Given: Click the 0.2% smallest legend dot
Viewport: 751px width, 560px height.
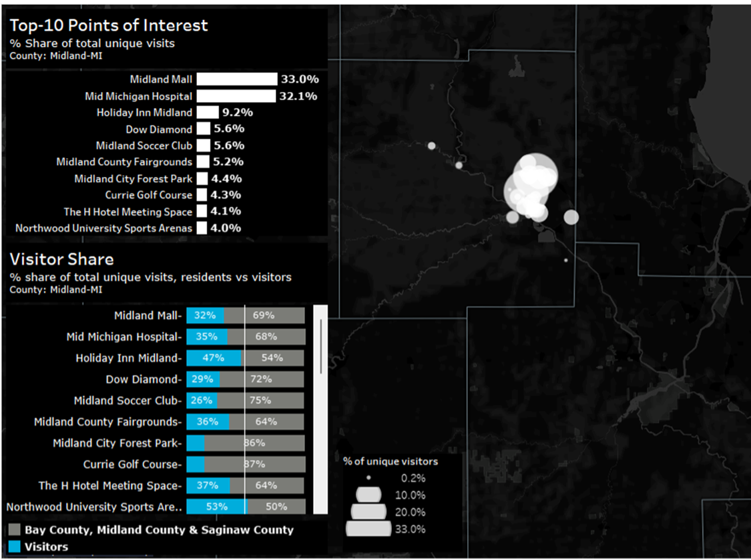Looking at the screenshot, I should coord(368,479).
